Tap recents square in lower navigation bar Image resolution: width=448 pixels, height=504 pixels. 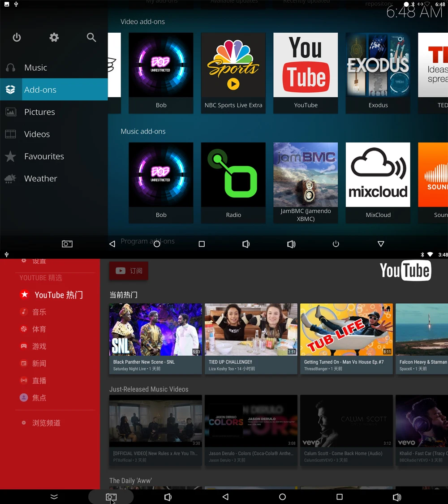click(x=340, y=497)
